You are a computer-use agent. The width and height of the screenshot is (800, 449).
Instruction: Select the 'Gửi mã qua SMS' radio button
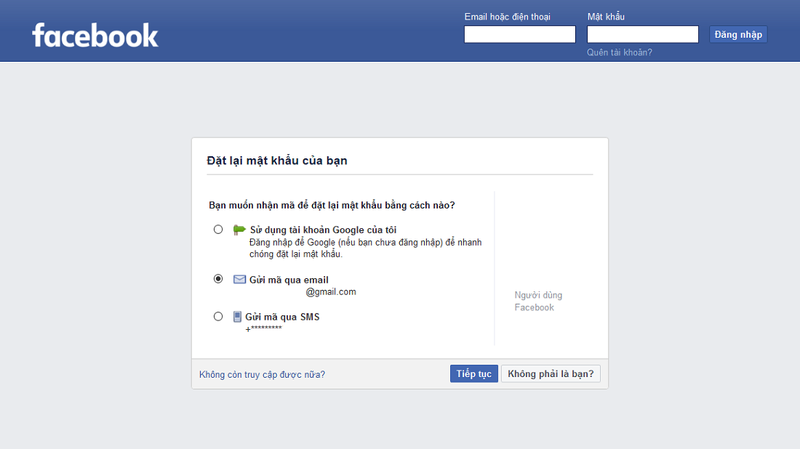tap(218, 317)
